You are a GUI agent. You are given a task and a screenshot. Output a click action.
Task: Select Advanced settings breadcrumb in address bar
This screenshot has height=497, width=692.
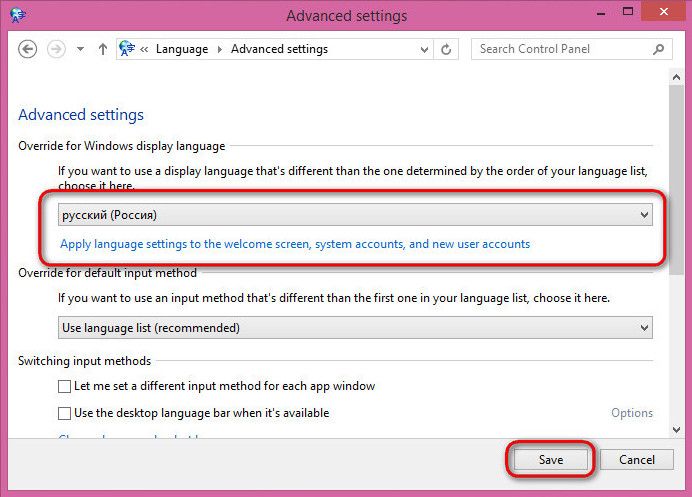pyautogui.click(x=279, y=49)
